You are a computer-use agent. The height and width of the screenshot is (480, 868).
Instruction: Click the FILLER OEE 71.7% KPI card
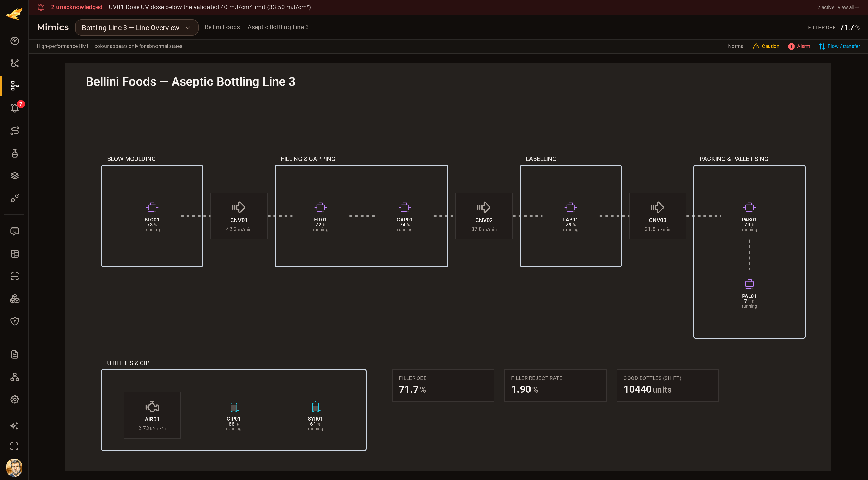443,385
